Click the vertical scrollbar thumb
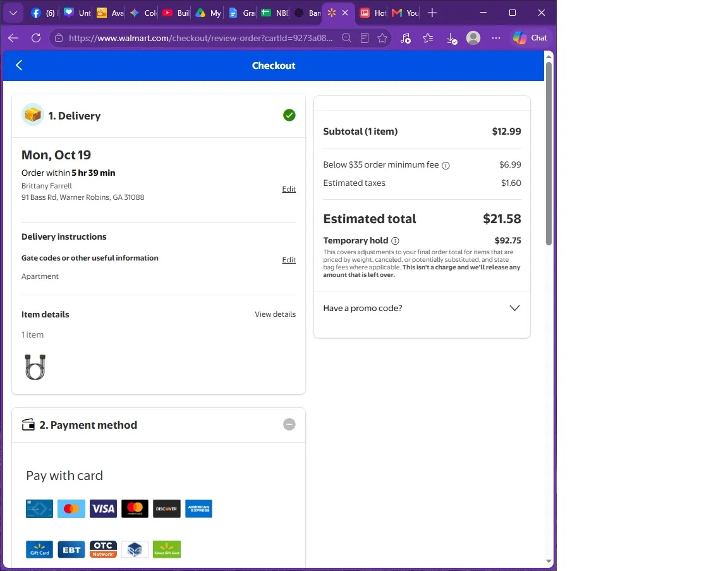 click(549, 153)
